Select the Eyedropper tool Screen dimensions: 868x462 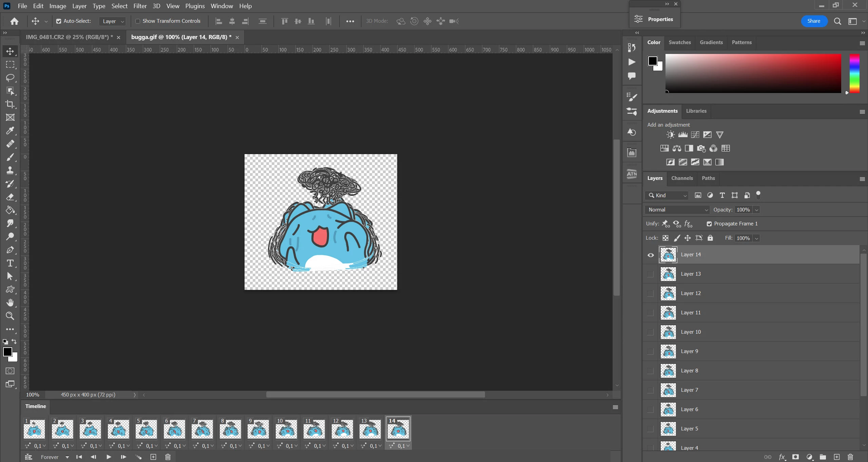[10, 131]
